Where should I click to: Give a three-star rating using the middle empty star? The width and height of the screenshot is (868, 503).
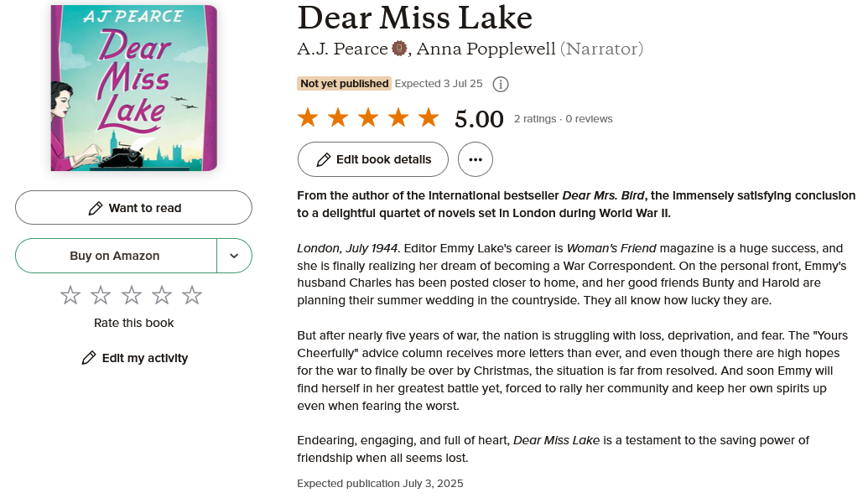click(131, 294)
